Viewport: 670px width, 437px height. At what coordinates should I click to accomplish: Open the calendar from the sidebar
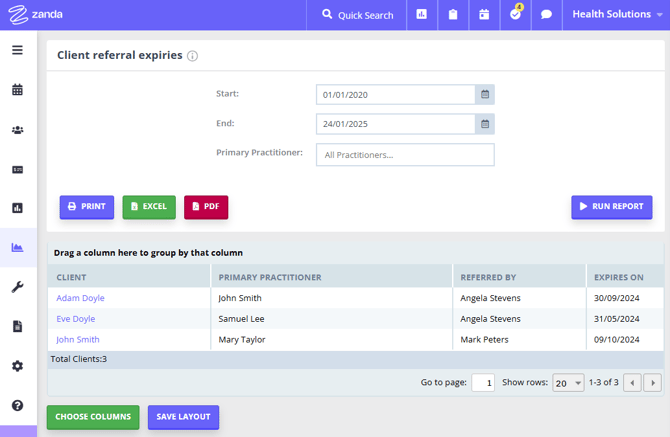(x=17, y=90)
